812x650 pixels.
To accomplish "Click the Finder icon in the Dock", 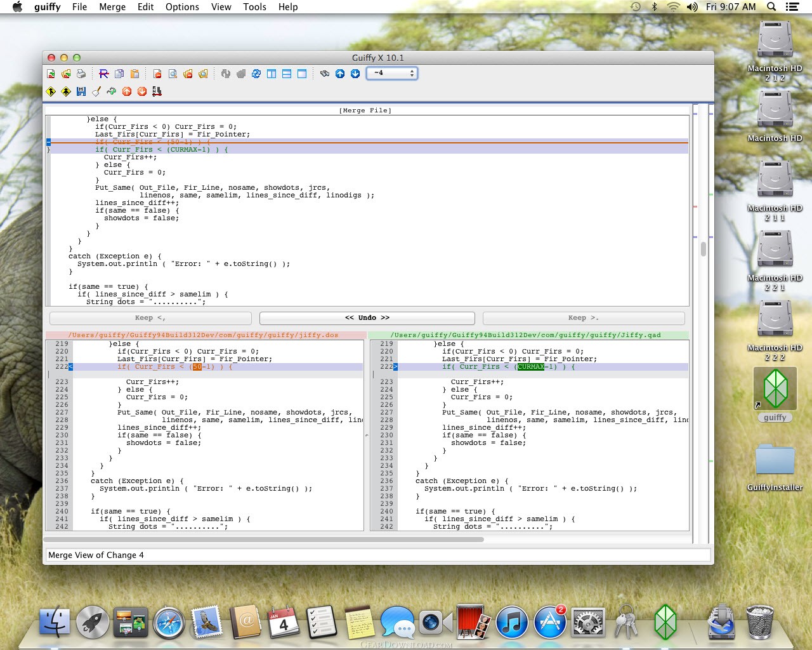I will click(x=55, y=623).
